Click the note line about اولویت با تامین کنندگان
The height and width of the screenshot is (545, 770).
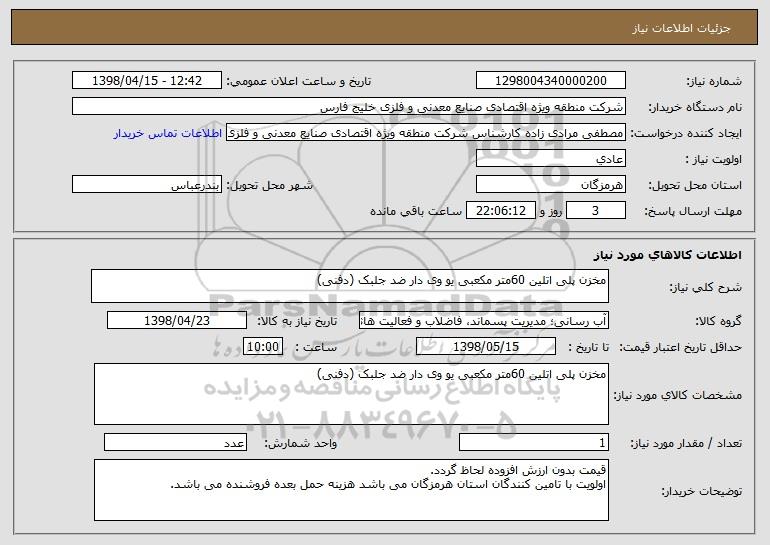(388, 485)
